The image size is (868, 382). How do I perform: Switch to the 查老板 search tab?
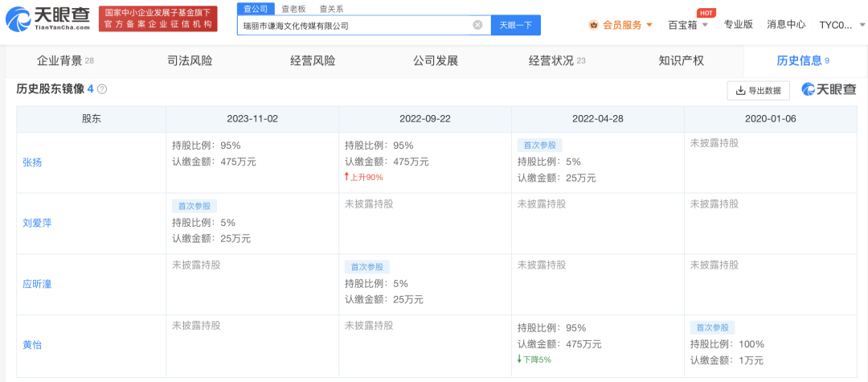293,8
